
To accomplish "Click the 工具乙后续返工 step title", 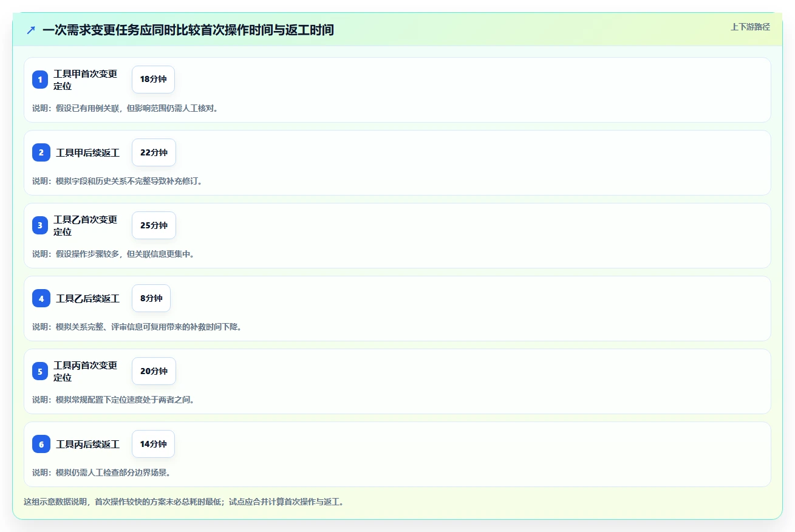I will [88, 298].
